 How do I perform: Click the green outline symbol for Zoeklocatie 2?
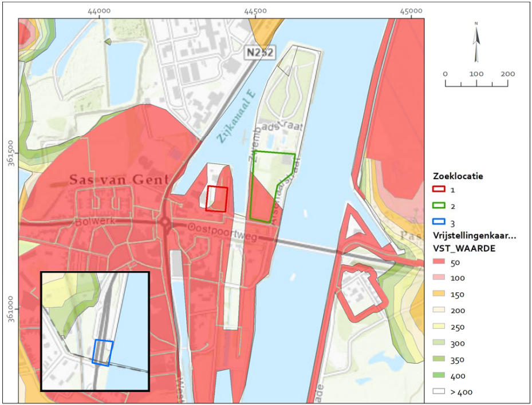coord(439,205)
